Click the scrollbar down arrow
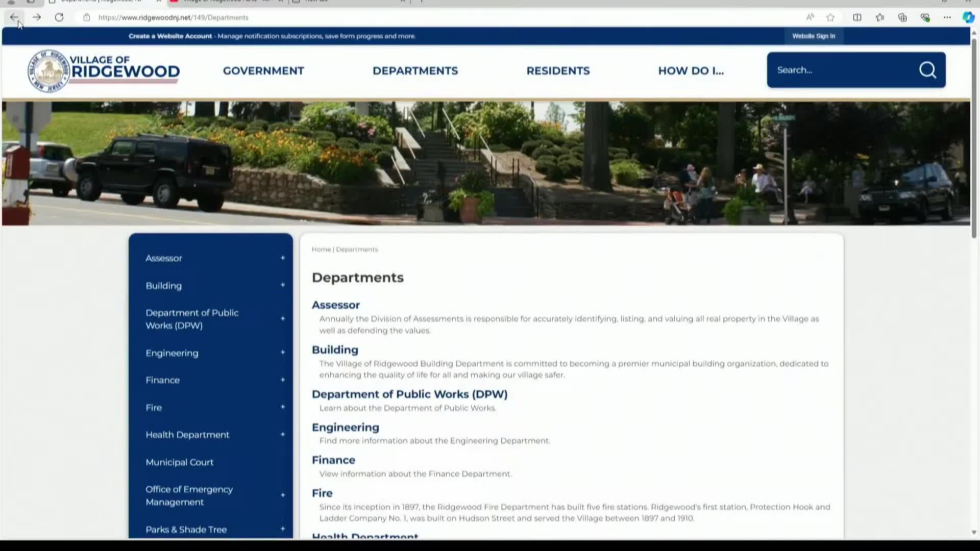The image size is (980, 551). (x=974, y=533)
